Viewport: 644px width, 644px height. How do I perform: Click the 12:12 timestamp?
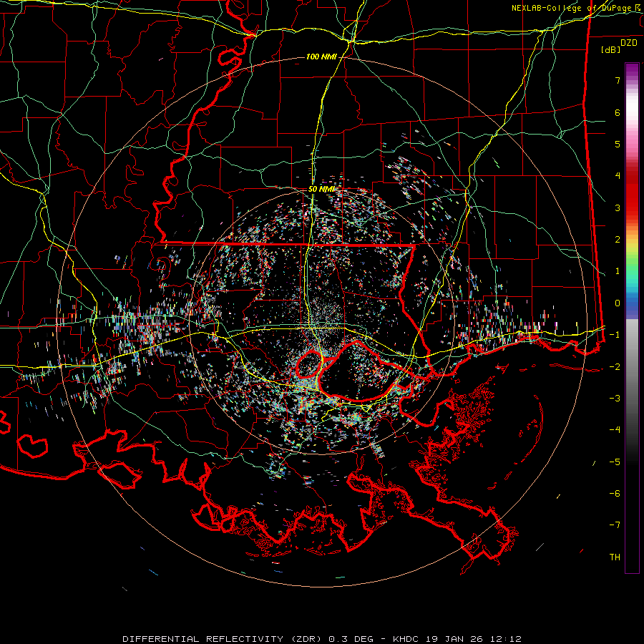coord(504,639)
